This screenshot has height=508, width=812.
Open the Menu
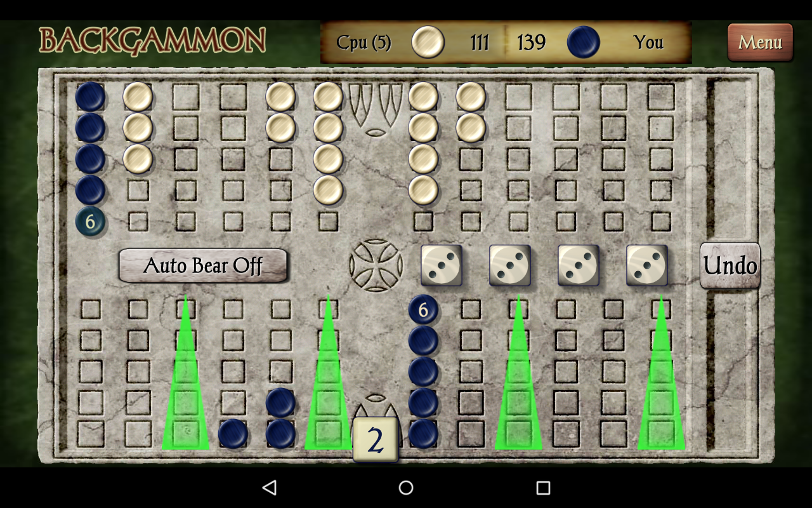coord(759,43)
